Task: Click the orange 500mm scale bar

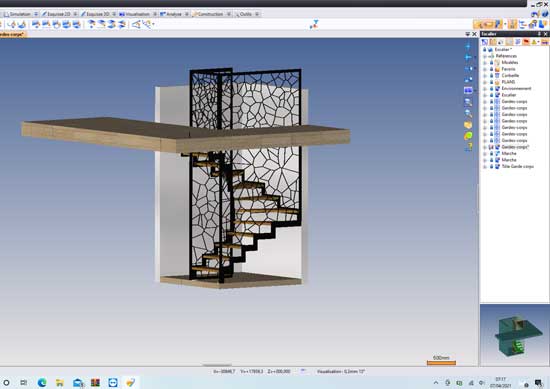Action: [441, 363]
